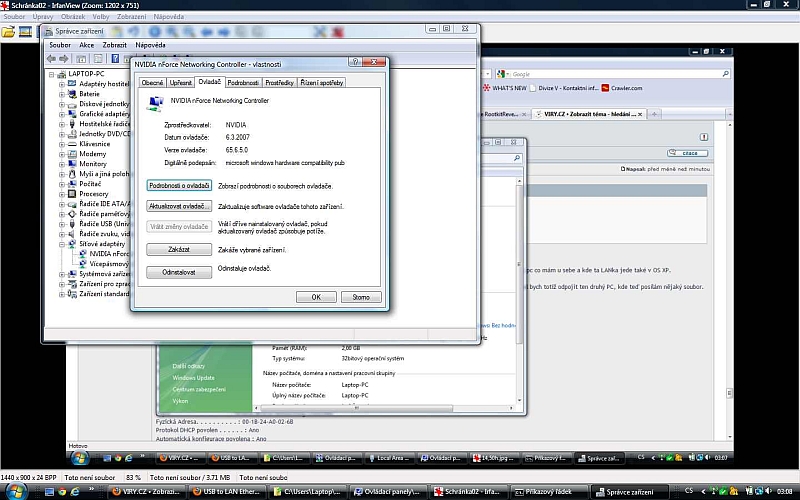Image resolution: width=800 pixels, height=500 pixels.
Task: Select the Baterie category icon in the tree
Action: [x=72, y=94]
